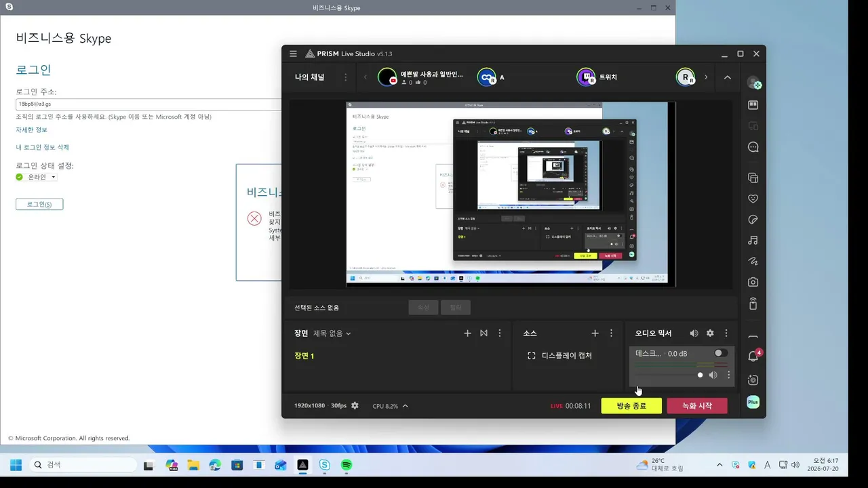Click the disabled '속성' properties button
868x488 pixels.
coord(423,308)
